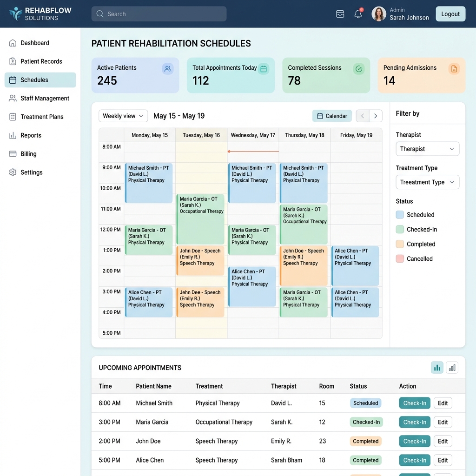This screenshot has height=476, width=476.
Task: Open Patient Records in the sidebar
Action: point(40,61)
